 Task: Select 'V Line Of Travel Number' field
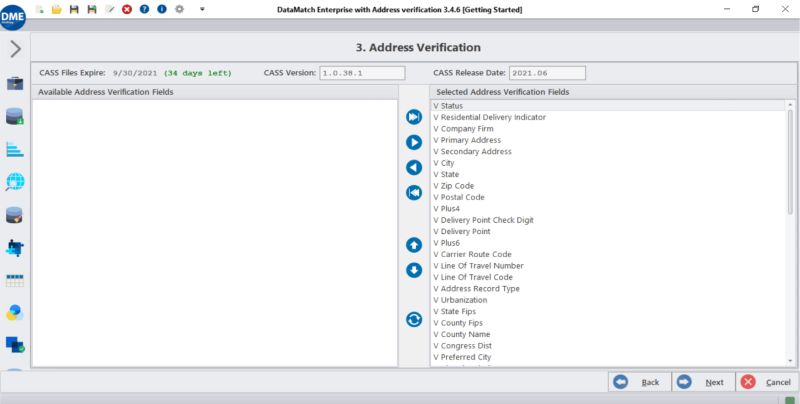[608, 266]
